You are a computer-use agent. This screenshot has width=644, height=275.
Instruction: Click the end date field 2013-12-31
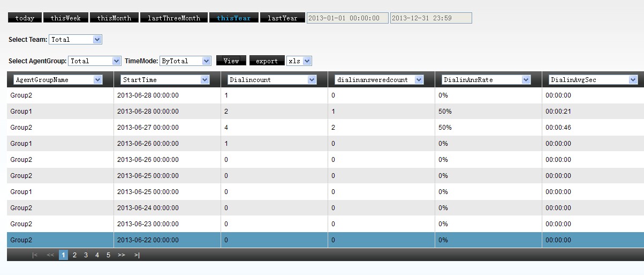431,18
